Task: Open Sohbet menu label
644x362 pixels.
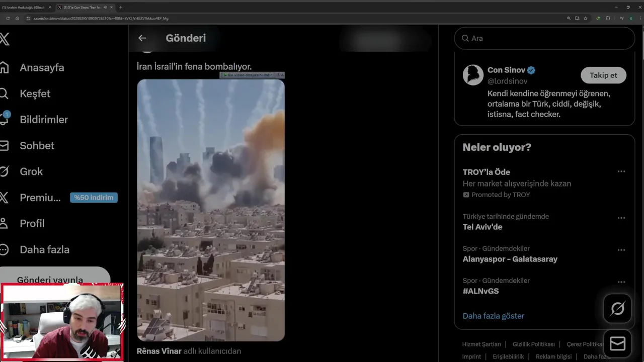Action: (x=37, y=145)
